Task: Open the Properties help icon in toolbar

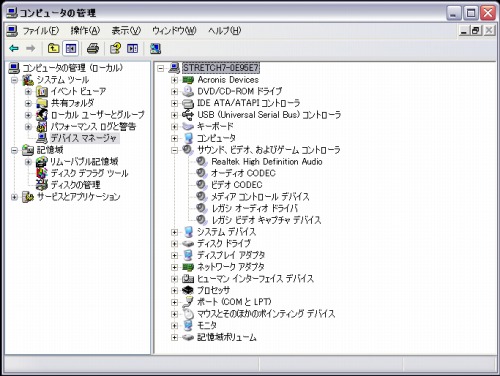Action: (x=115, y=49)
